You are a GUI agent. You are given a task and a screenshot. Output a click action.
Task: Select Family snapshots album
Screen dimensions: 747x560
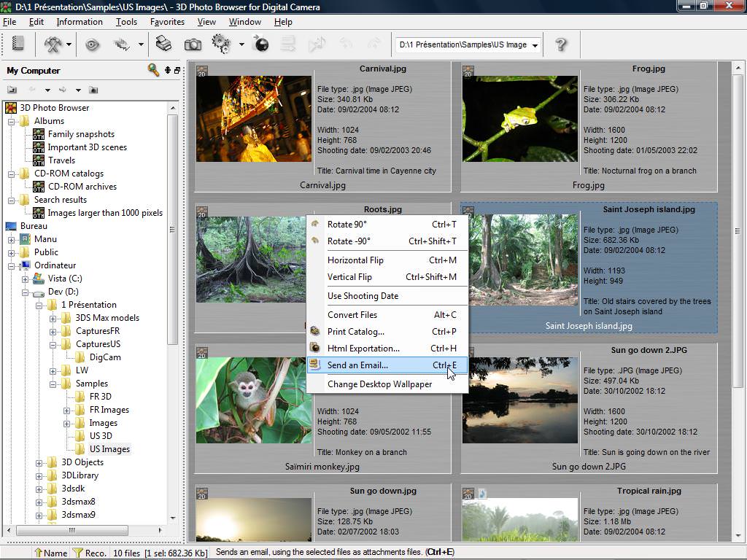(81, 134)
